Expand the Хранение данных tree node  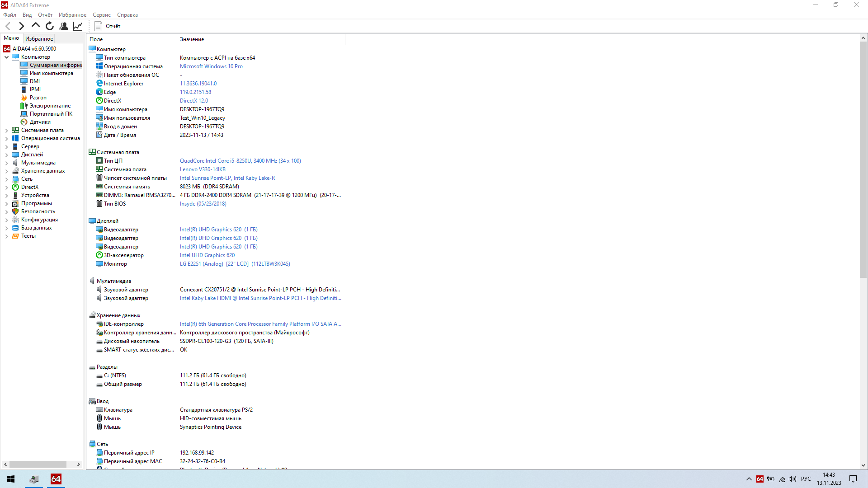tap(7, 171)
